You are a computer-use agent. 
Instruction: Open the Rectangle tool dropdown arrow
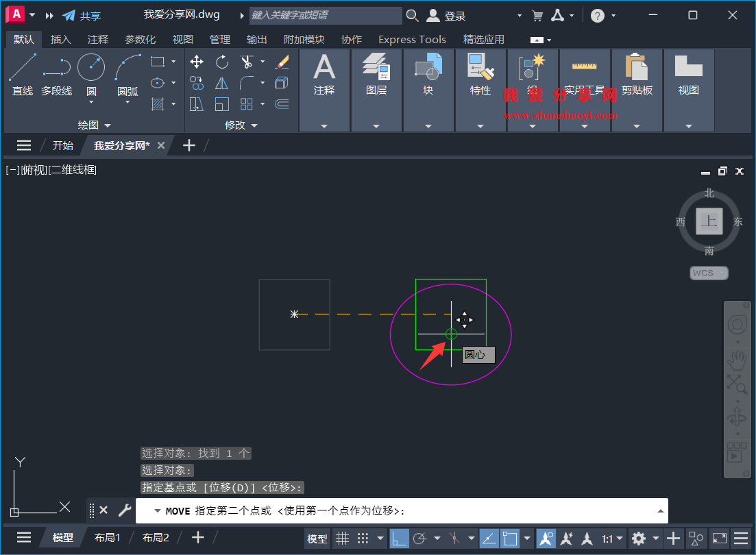click(173, 62)
